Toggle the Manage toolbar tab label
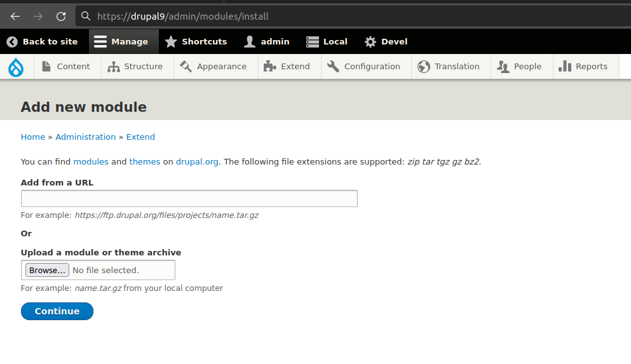 (130, 42)
